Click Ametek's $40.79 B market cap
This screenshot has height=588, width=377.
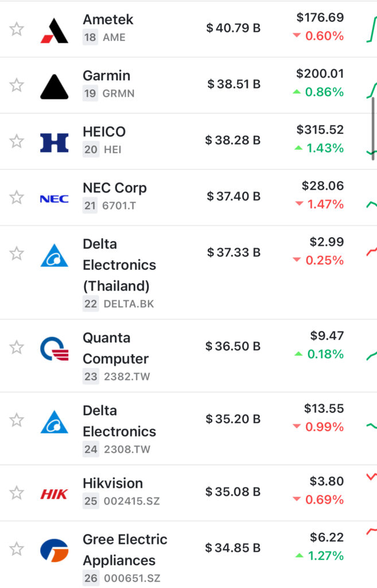click(x=234, y=28)
